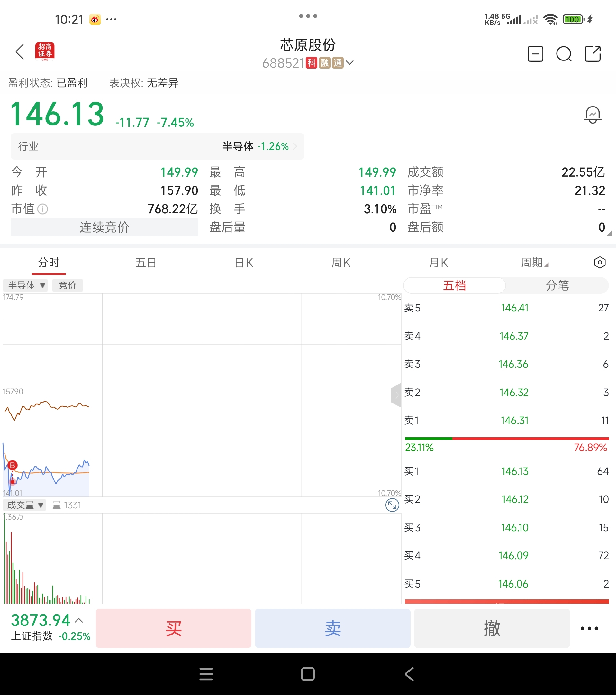Image resolution: width=616 pixels, height=695 pixels.
Task: Select 五档 order book view
Action: (455, 285)
